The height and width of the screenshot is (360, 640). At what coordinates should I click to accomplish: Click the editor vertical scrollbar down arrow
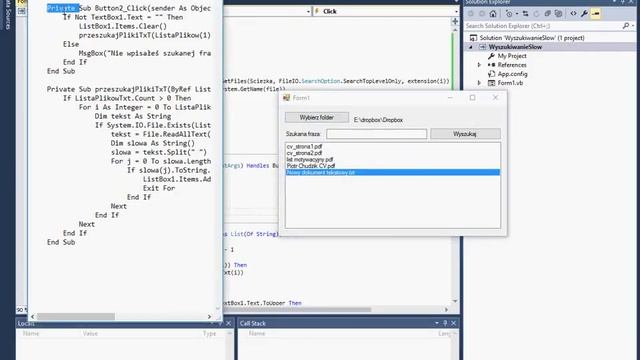coord(455,301)
